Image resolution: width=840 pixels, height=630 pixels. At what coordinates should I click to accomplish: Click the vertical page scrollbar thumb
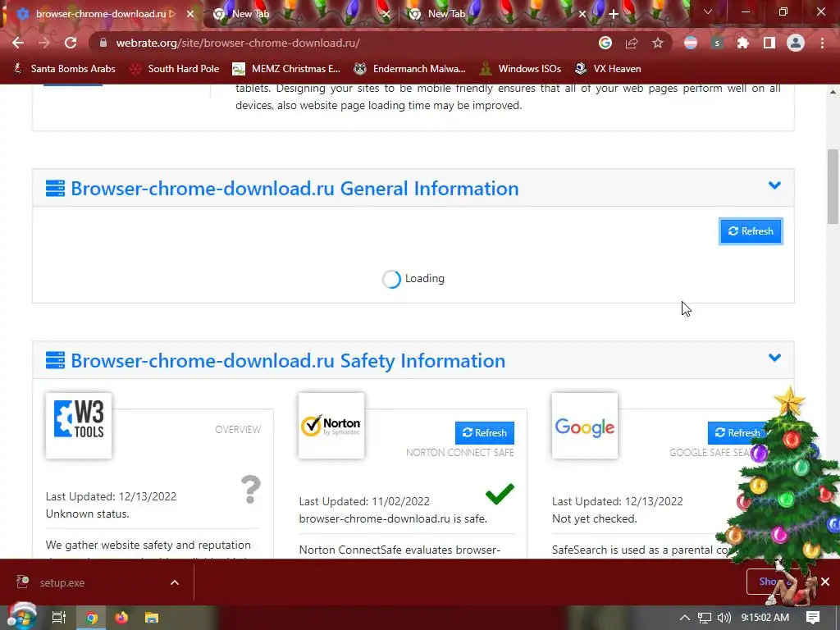pos(833,186)
